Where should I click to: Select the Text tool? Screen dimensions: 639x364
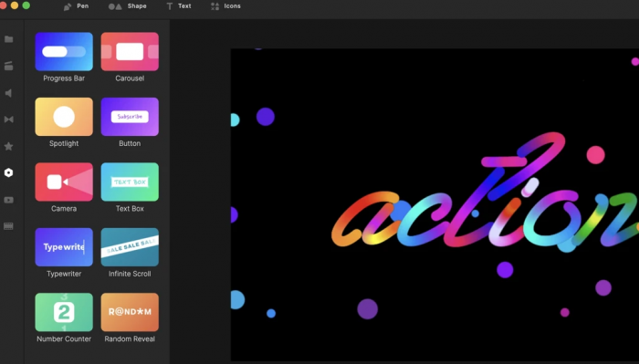tap(179, 6)
